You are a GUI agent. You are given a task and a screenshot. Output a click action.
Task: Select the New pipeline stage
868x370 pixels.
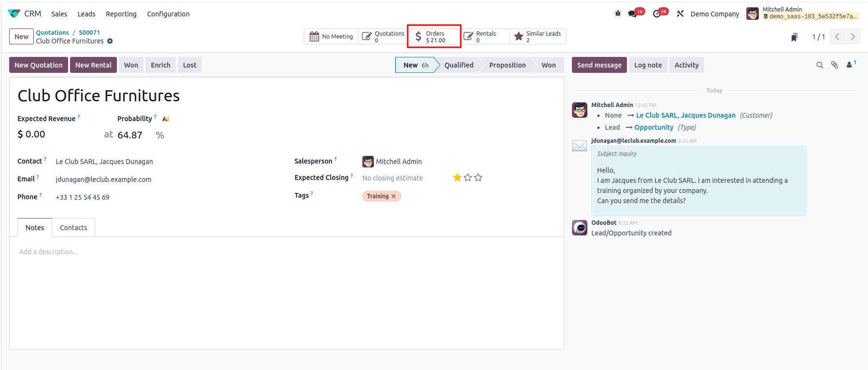click(416, 65)
